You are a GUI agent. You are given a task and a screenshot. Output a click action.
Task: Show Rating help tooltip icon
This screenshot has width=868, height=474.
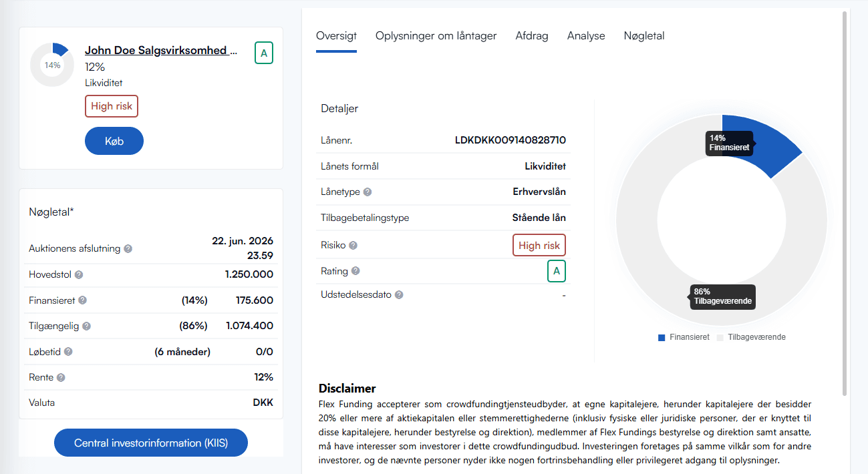pos(355,271)
